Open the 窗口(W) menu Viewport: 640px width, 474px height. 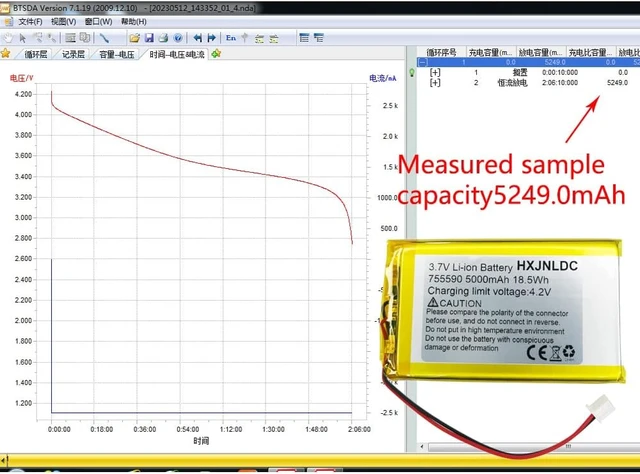coord(98,22)
